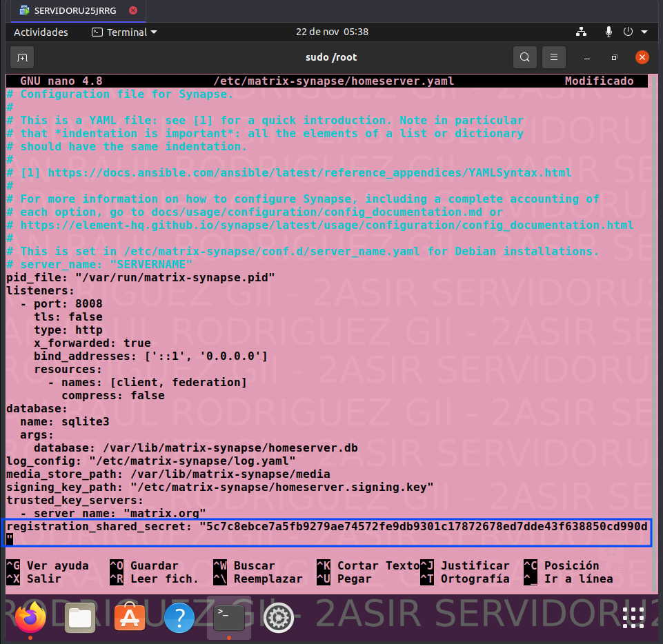Click the bind_addresses line
The height and width of the screenshot is (644, 663).
tap(150, 356)
